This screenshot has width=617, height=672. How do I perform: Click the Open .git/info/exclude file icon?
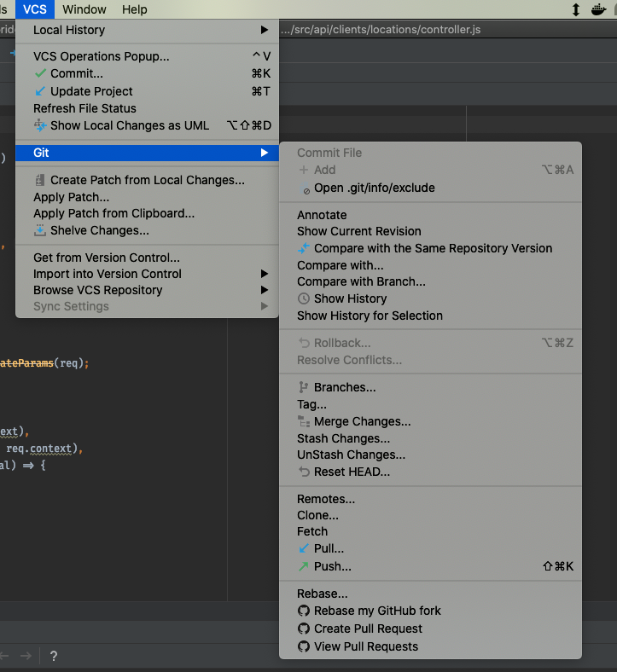coord(304,188)
